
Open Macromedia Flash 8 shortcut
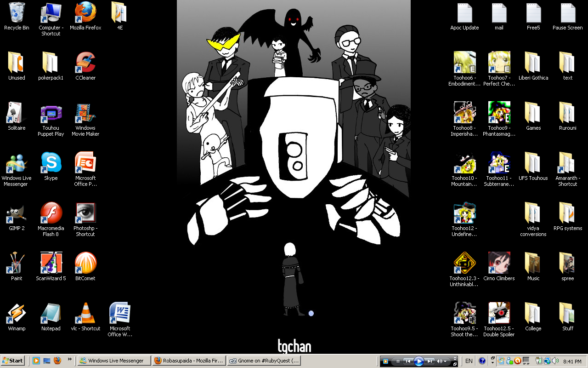point(51,213)
